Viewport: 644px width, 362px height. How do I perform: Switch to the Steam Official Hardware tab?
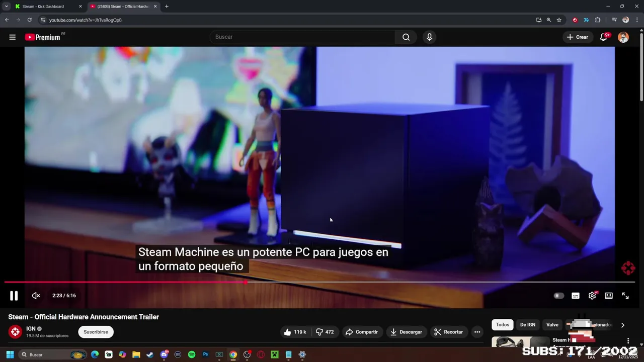pos(123,7)
